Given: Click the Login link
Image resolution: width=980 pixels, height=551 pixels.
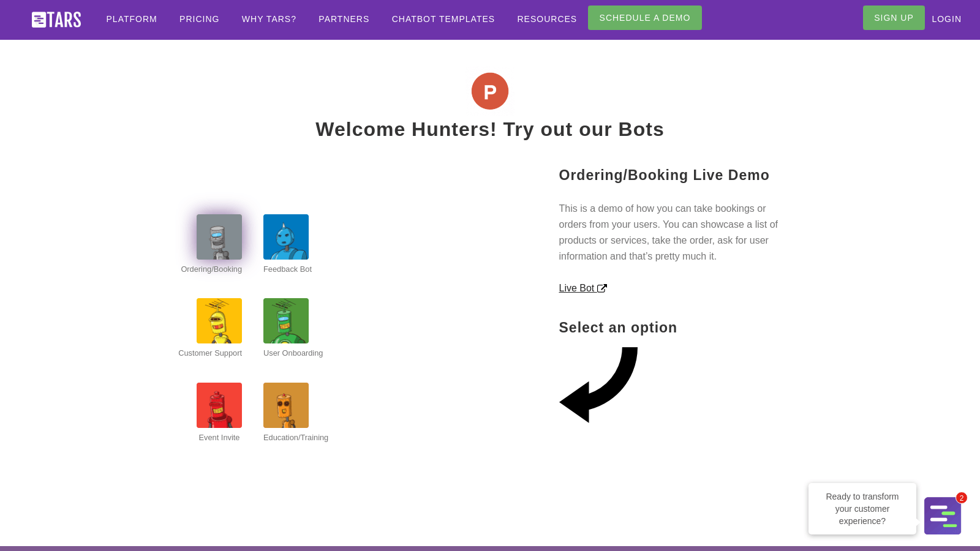Looking at the screenshot, I should coord(946,19).
